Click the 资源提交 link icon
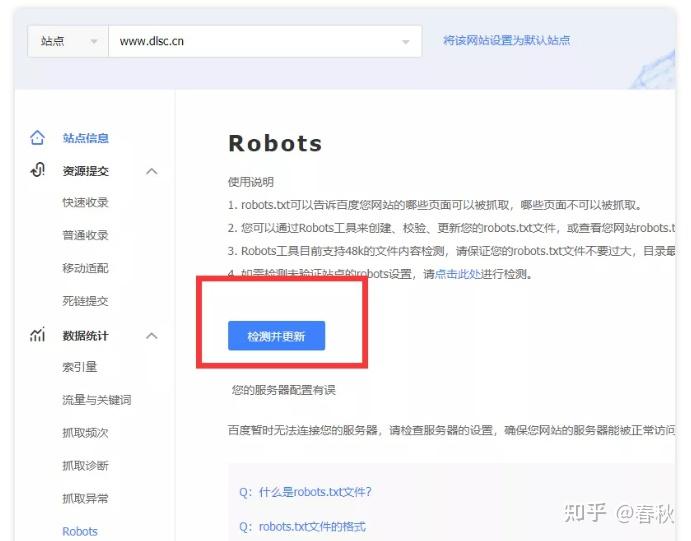 (37, 170)
